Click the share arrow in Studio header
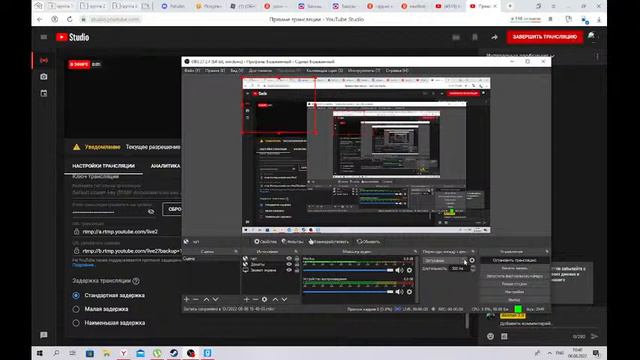Viewport: 640px width, 360px height. 494,37
